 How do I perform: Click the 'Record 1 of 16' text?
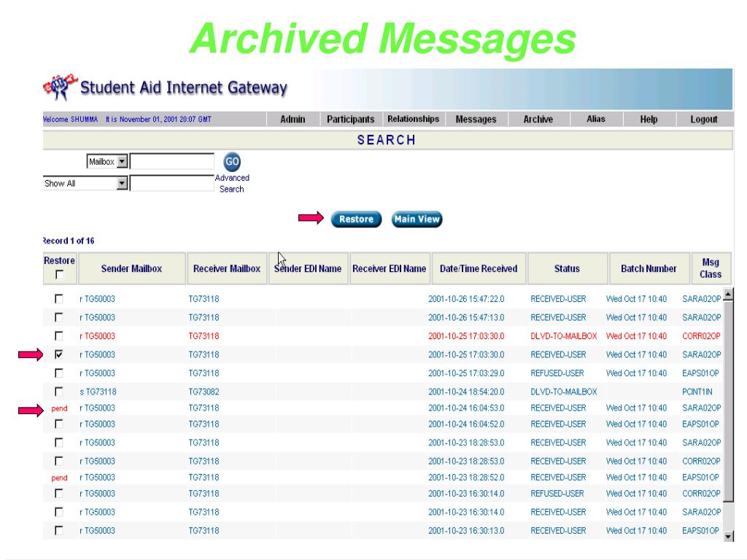click(69, 241)
